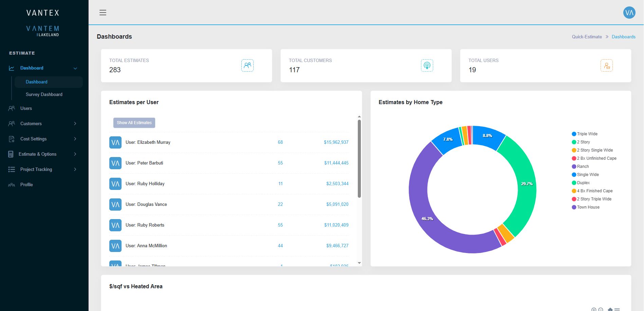This screenshot has width=644, height=311.
Task: Click the Total Users person icon
Action: coord(607,65)
